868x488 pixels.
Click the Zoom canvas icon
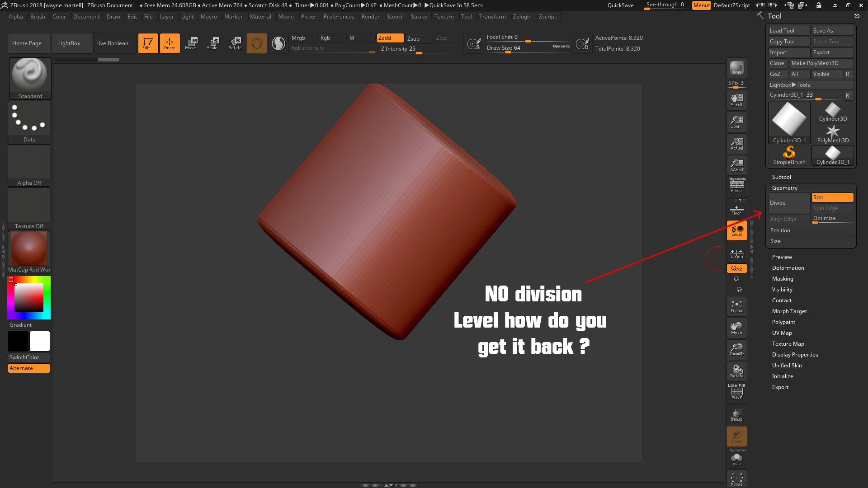[x=736, y=122]
